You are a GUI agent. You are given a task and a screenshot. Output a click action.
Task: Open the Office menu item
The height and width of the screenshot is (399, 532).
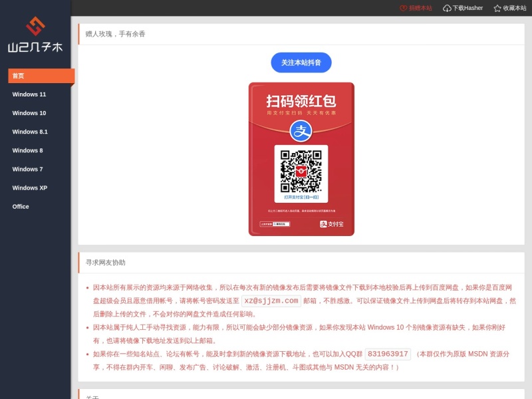(21, 206)
